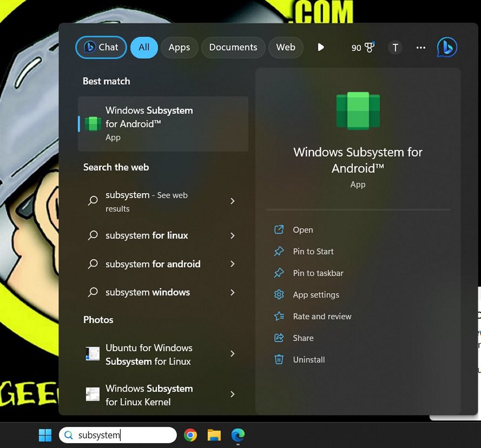
Task: Select the Web search filter
Action: [286, 47]
